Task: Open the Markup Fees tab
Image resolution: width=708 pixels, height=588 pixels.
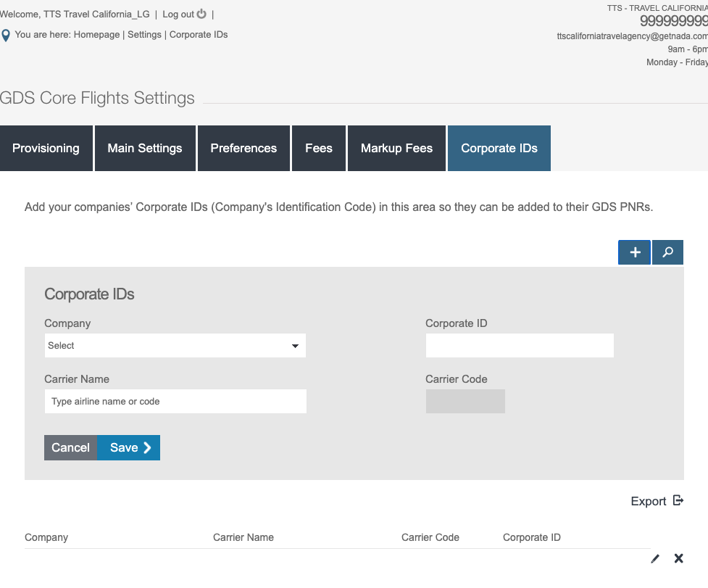Action: click(x=396, y=149)
